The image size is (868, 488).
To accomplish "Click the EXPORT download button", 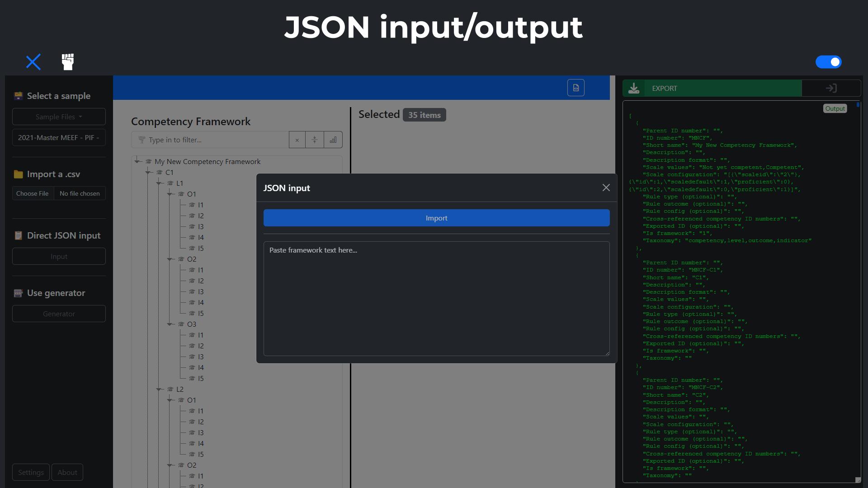I will pos(712,88).
